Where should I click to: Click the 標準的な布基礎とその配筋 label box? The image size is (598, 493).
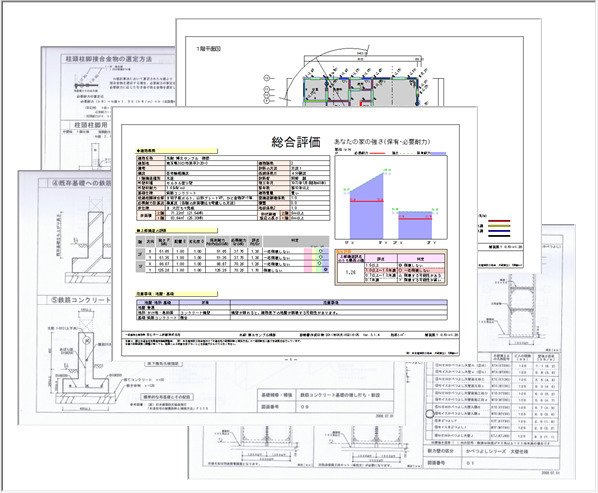point(167,397)
